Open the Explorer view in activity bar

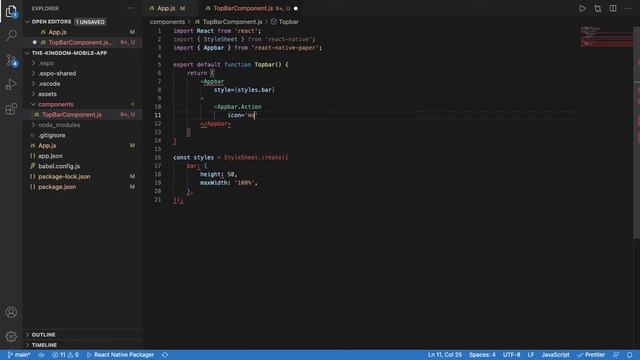point(11,11)
